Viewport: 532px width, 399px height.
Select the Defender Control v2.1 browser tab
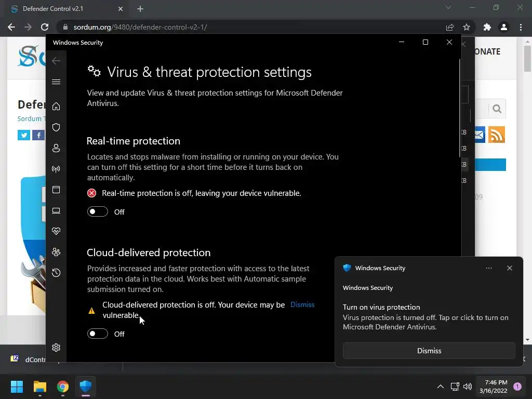point(62,9)
